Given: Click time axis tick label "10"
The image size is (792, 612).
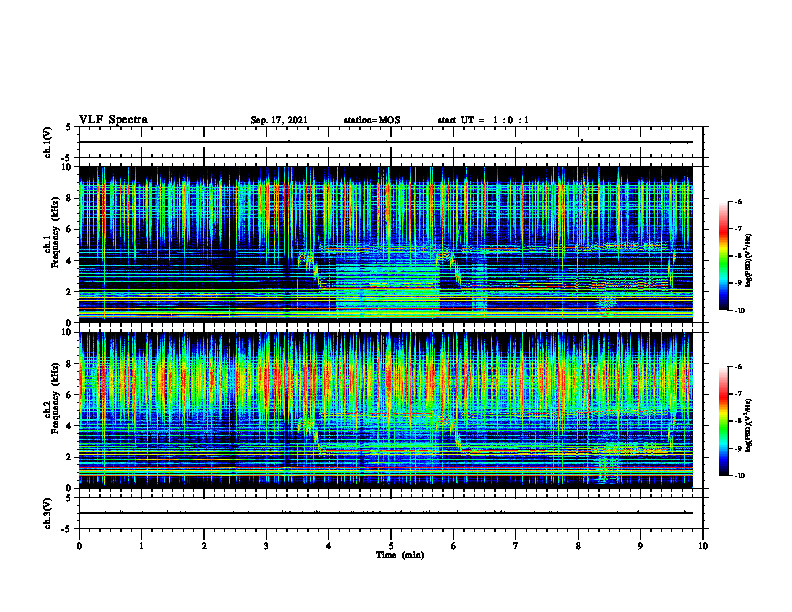Looking at the screenshot, I should [x=703, y=546].
